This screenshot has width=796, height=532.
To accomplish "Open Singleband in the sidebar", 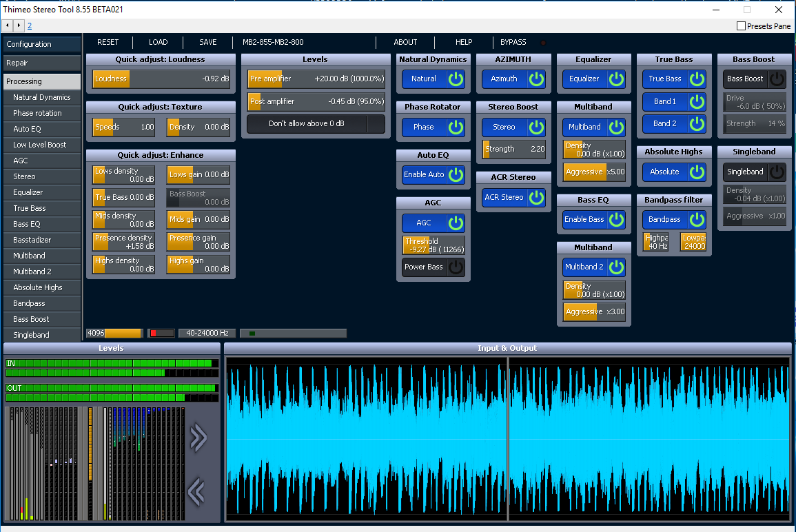I will click(41, 335).
